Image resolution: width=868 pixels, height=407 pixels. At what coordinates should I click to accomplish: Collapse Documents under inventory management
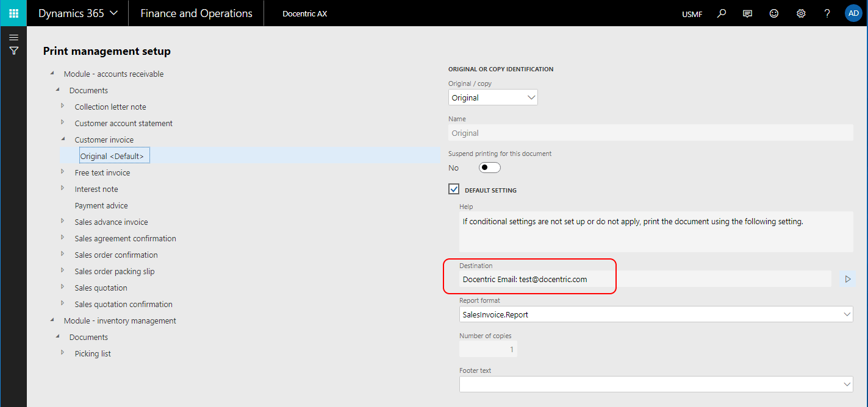point(57,337)
